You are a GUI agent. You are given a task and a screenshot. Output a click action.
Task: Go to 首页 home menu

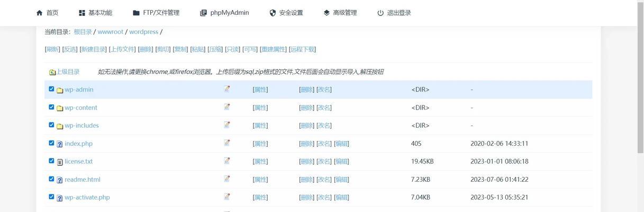47,13
